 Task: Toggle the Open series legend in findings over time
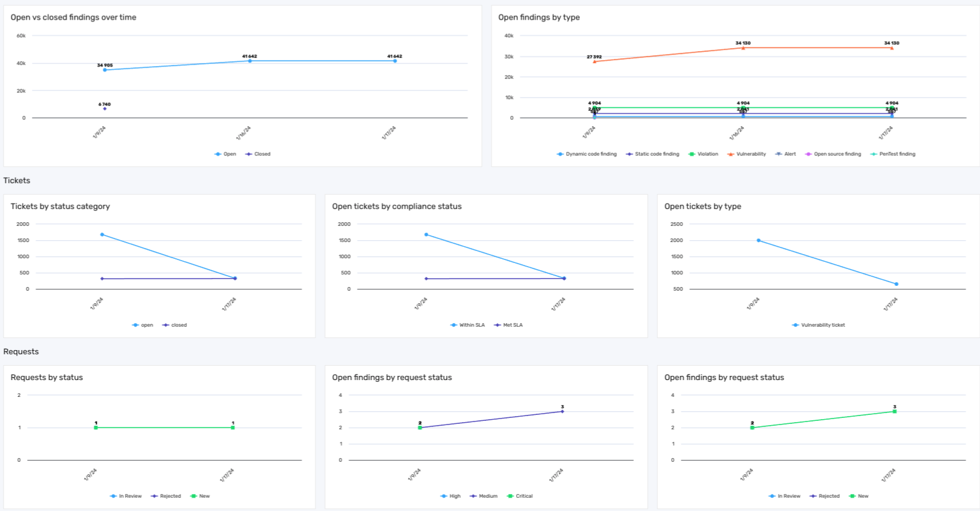225,154
